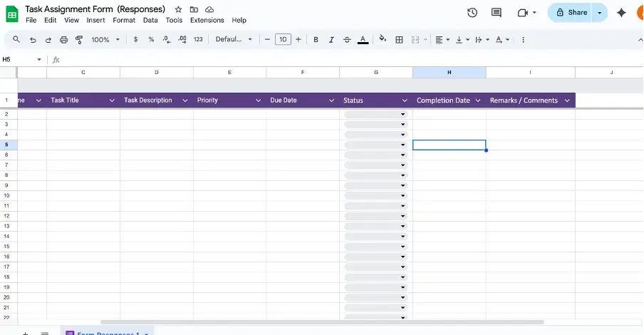The width and height of the screenshot is (644, 335).
Task: Open the Status dropdown in row 10
Action: point(402,196)
